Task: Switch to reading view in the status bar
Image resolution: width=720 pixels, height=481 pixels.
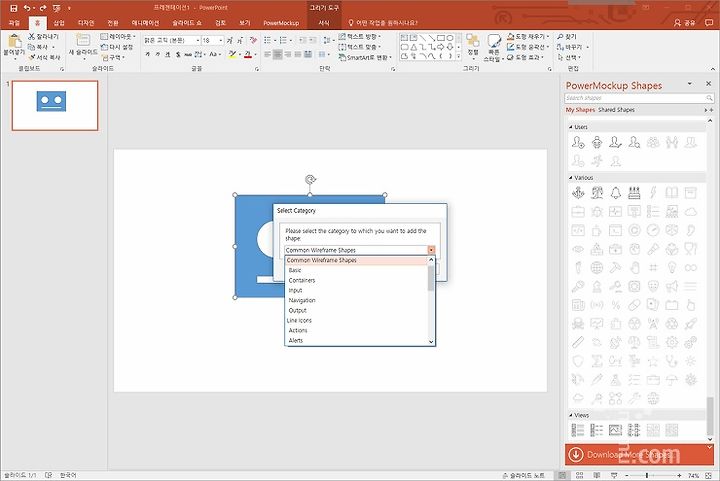Action: (596, 475)
